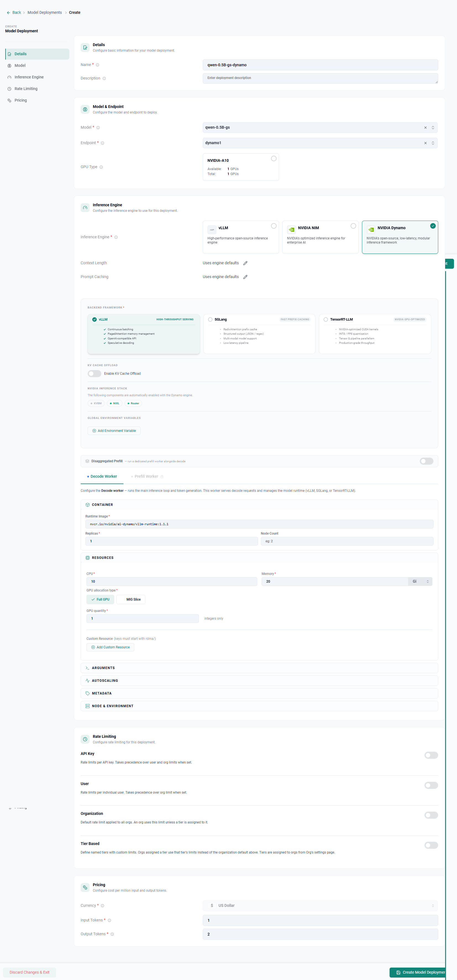Choose the TensorRT-LLM backend framework

pos(375,334)
